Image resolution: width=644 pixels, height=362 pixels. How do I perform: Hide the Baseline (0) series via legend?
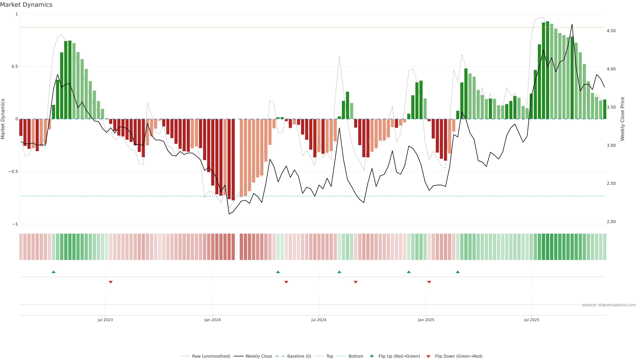tap(299, 356)
